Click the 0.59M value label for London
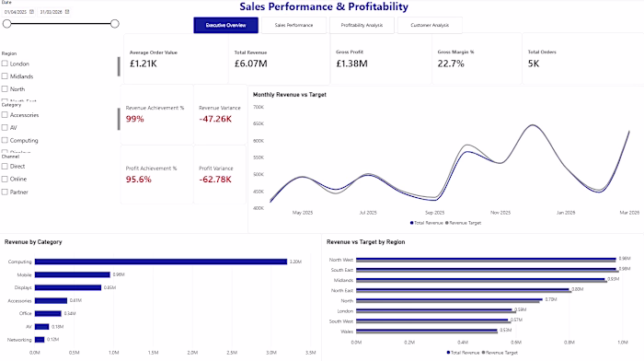 (521, 309)
